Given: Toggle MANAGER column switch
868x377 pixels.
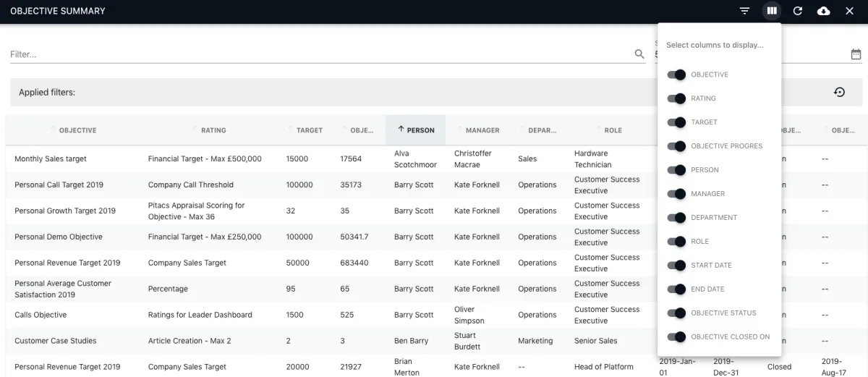Looking at the screenshot, I should (x=676, y=194).
